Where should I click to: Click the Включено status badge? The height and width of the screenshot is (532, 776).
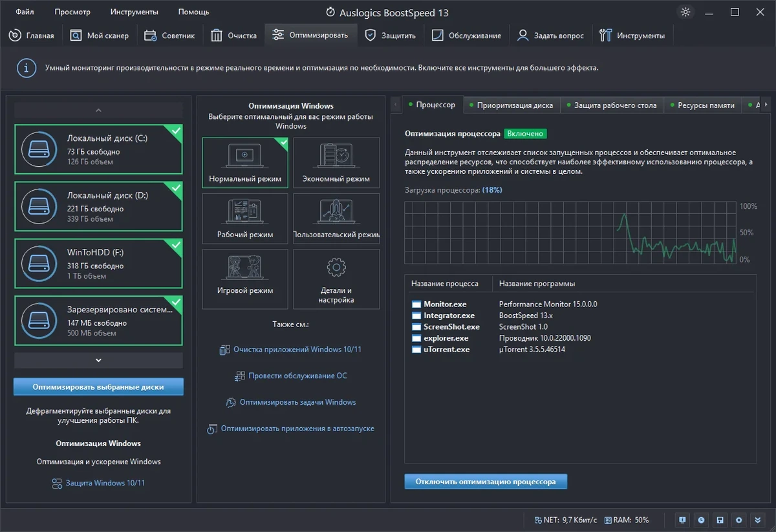pos(526,134)
